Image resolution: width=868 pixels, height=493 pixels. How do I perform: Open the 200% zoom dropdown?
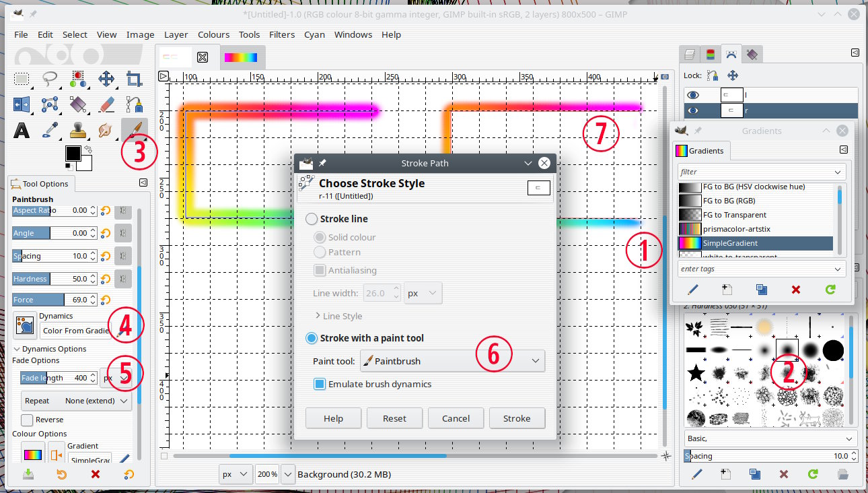(288, 474)
